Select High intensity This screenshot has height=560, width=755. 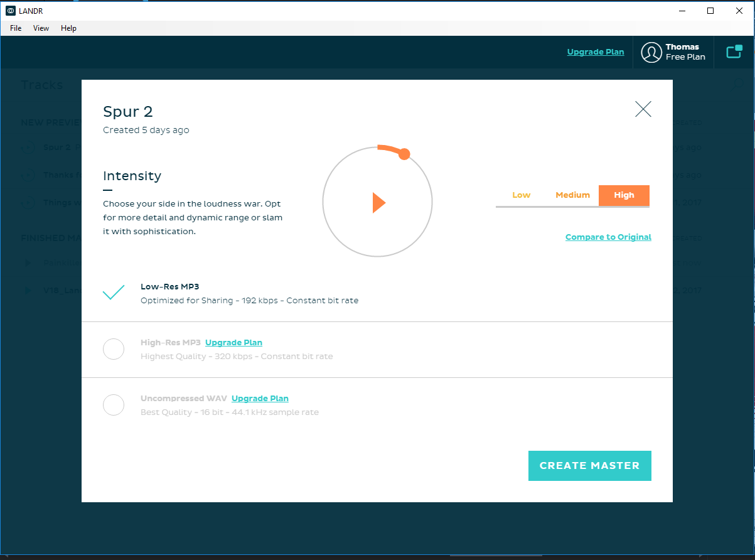pyautogui.click(x=624, y=195)
